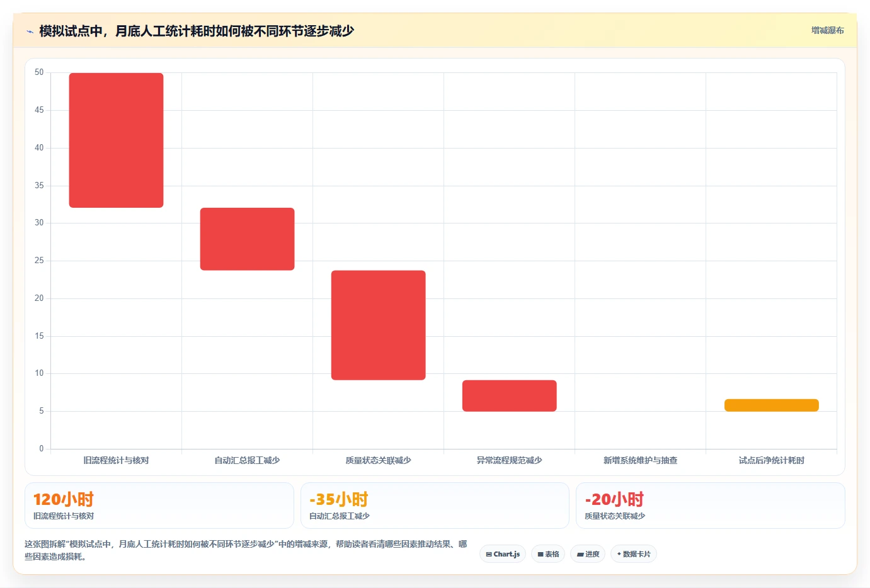
Task: Select the 旧流程统计与核对 red bar
Action: tap(116, 140)
